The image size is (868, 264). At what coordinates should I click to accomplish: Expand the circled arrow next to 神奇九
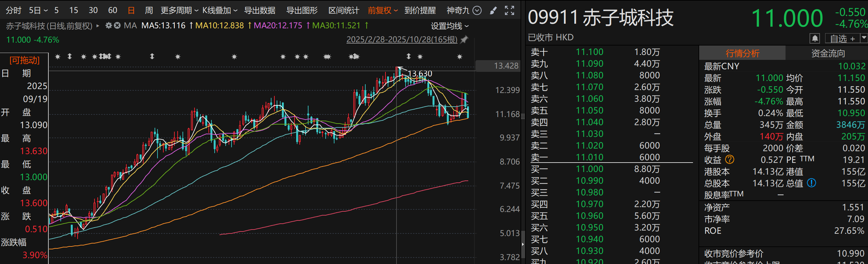pos(477,10)
